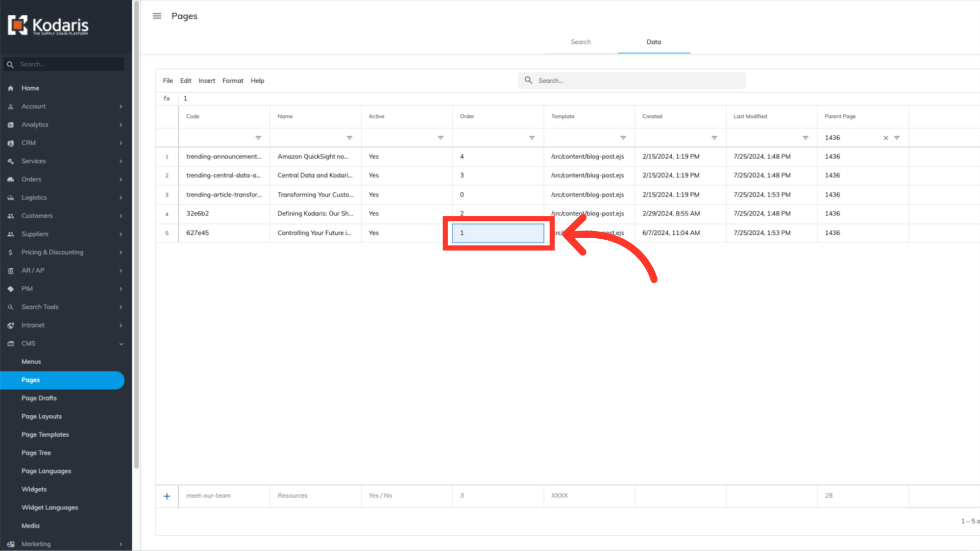Image resolution: width=980 pixels, height=551 pixels.
Task: Click the blue plus add-row icon
Action: (167, 496)
